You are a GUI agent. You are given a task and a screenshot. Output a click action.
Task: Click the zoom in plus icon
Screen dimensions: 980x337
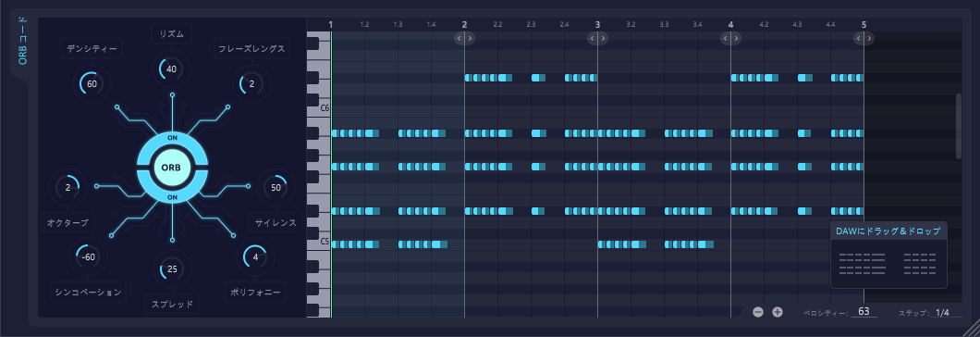pyautogui.click(x=778, y=312)
